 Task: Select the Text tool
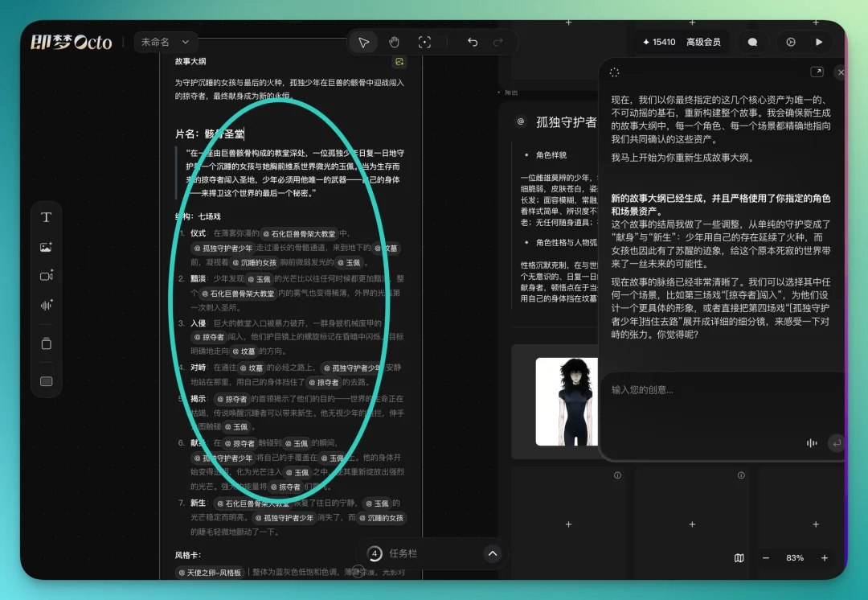coord(46,216)
